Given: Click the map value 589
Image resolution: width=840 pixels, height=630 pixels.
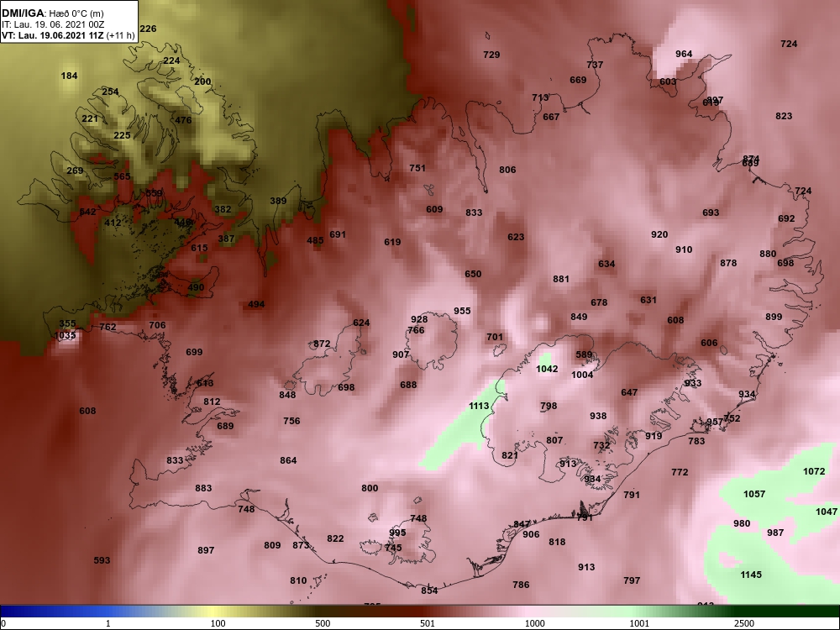Looking at the screenshot, I should point(584,354).
